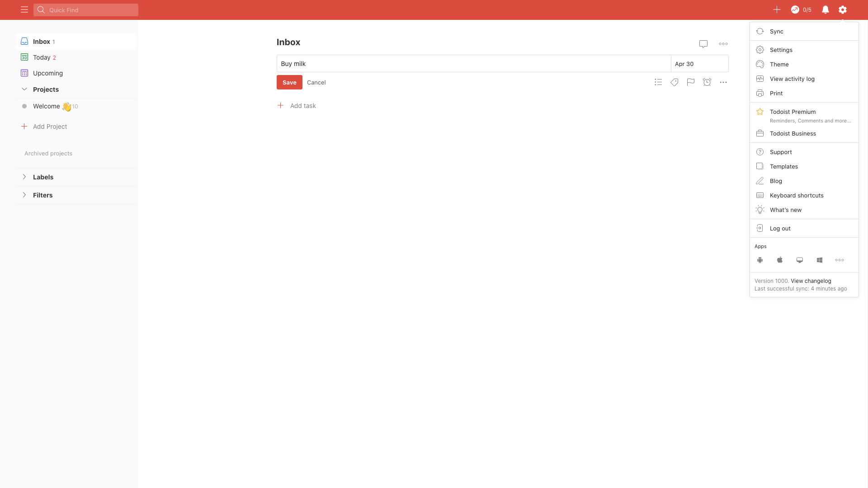Click the Quick Add plus icon
The width and height of the screenshot is (868, 488).
(777, 9)
